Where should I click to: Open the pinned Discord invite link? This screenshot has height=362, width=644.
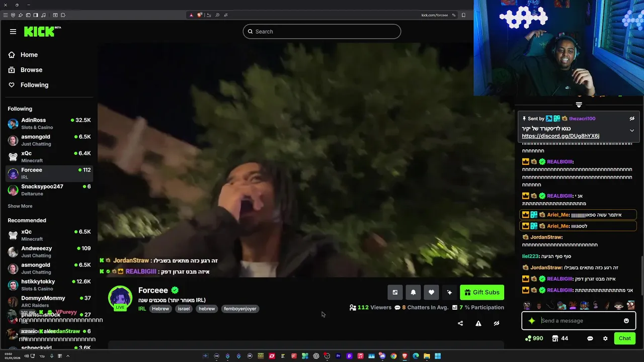pyautogui.click(x=560, y=136)
